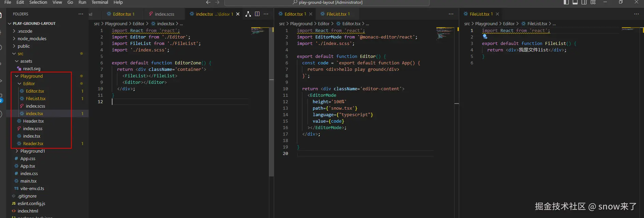Open the Terminal menu
Image resolution: width=644 pixels, height=218 pixels.
(100, 2)
